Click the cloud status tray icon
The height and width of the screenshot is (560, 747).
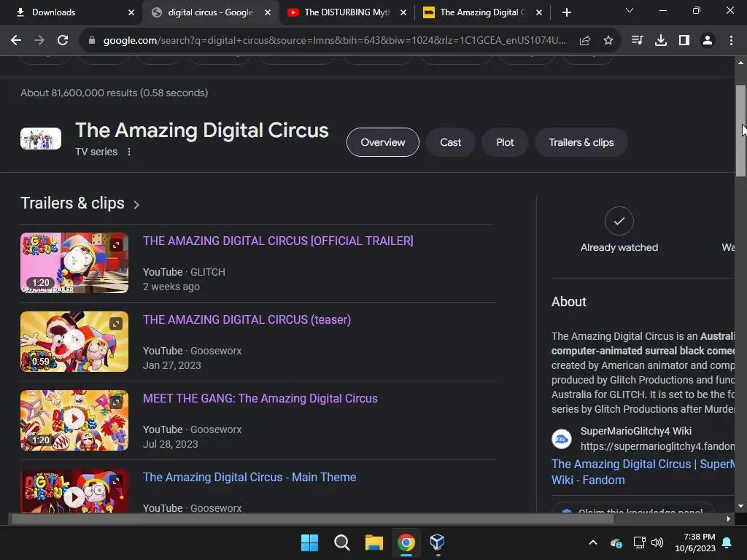pyautogui.click(x=616, y=542)
